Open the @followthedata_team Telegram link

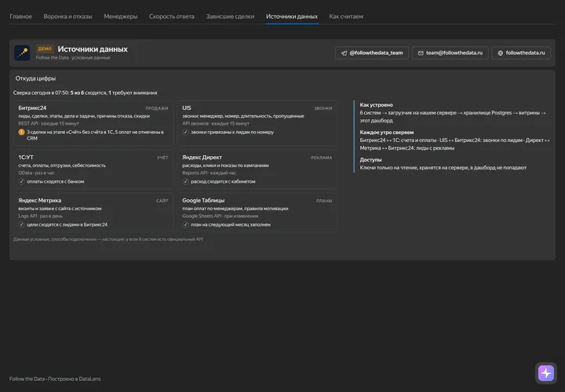[372, 53]
